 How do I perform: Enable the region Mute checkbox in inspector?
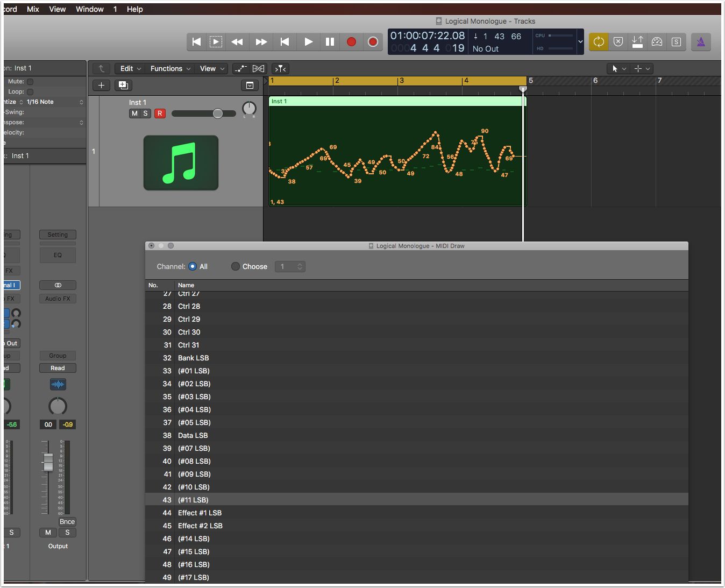[30, 82]
